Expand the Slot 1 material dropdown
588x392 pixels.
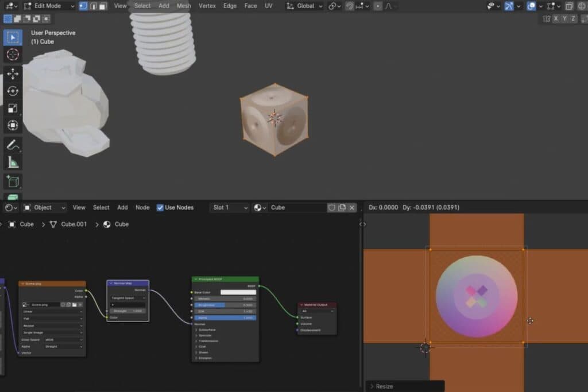click(230, 208)
